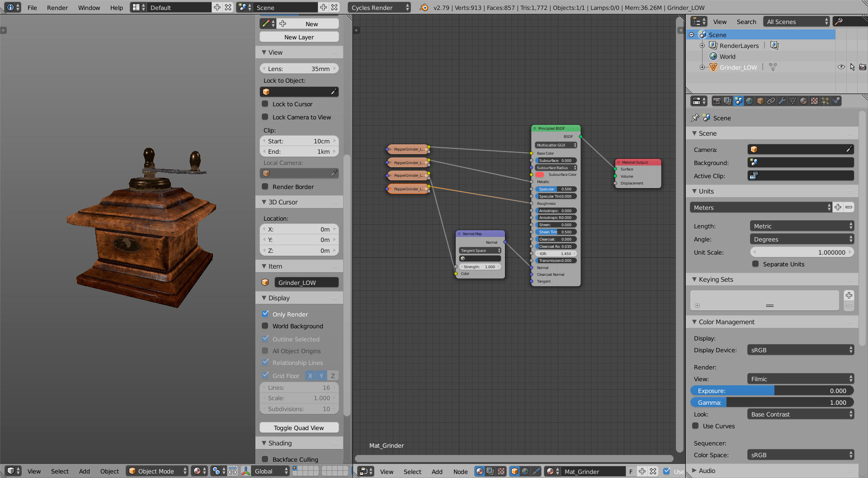The image size is (868, 478).
Task: Open the Help menu
Action: point(117,8)
